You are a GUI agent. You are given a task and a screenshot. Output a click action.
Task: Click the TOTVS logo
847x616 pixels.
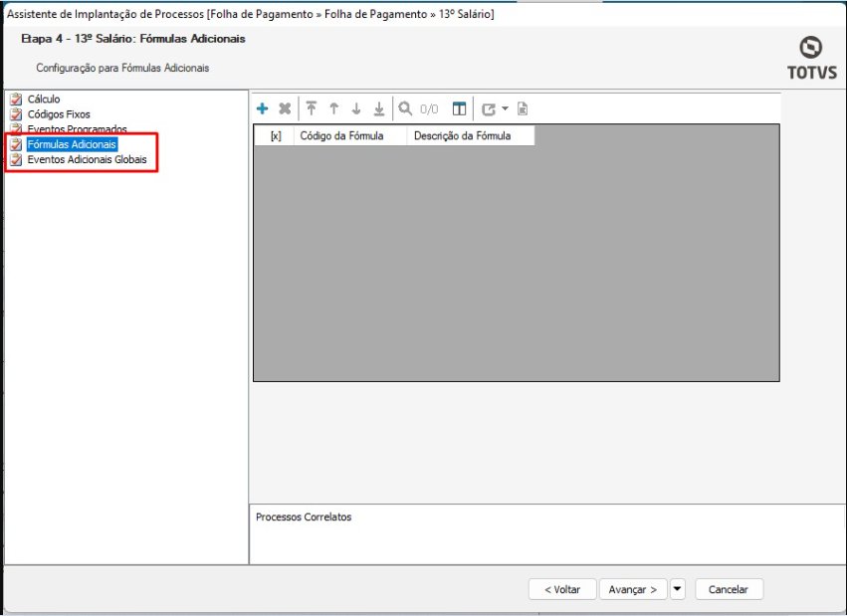coord(811,59)
